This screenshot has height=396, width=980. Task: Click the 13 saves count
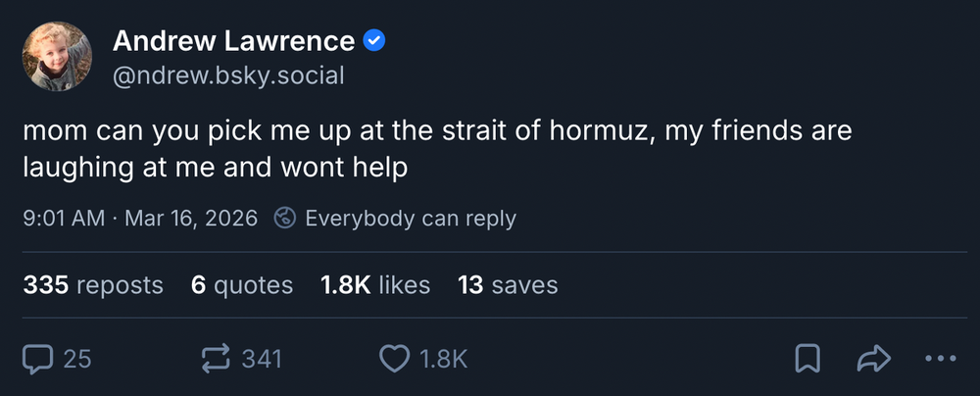coord(508,285)
